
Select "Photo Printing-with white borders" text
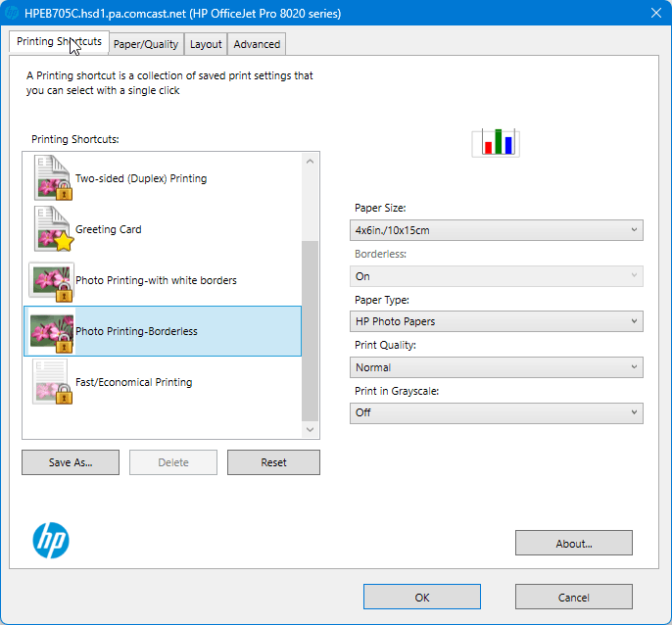(156, 280)
